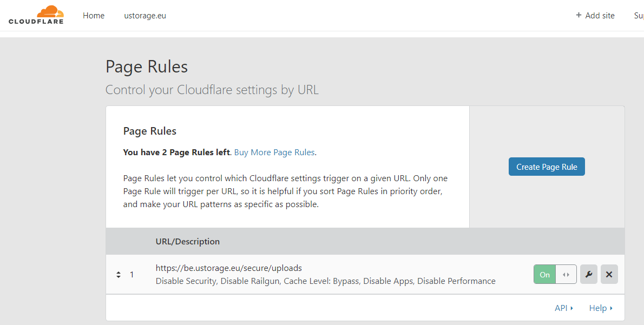Click the priority number 1 of the rule
The image size is (644, 325).
[132, 275]
